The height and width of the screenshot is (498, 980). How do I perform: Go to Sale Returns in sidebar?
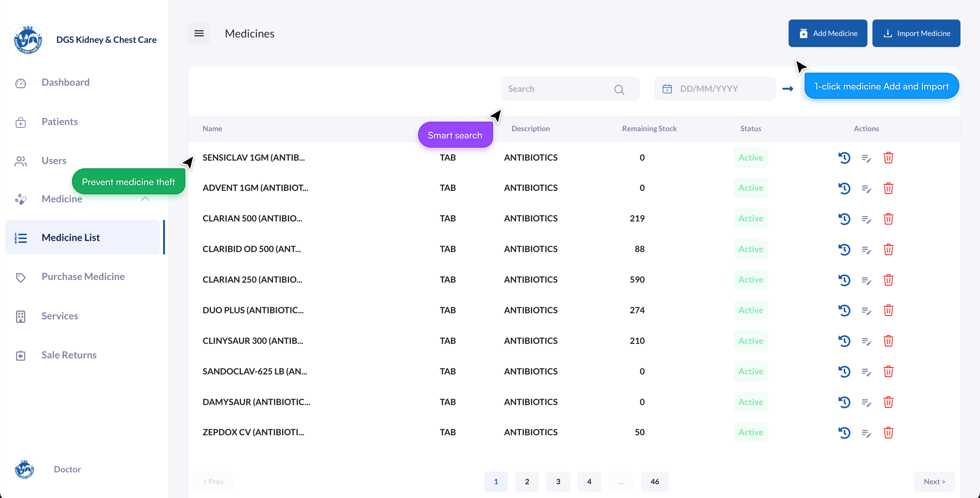pyautogui.click(x=69, y=355)
